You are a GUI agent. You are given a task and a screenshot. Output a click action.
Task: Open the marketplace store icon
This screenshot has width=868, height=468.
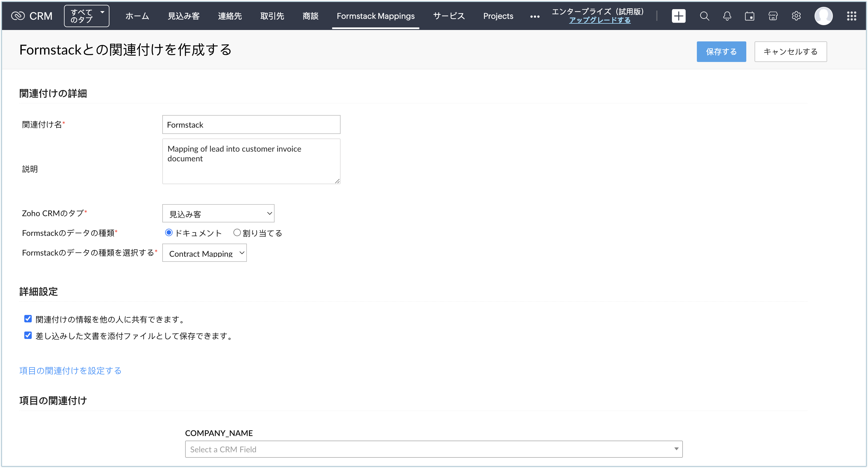[773, 16]
